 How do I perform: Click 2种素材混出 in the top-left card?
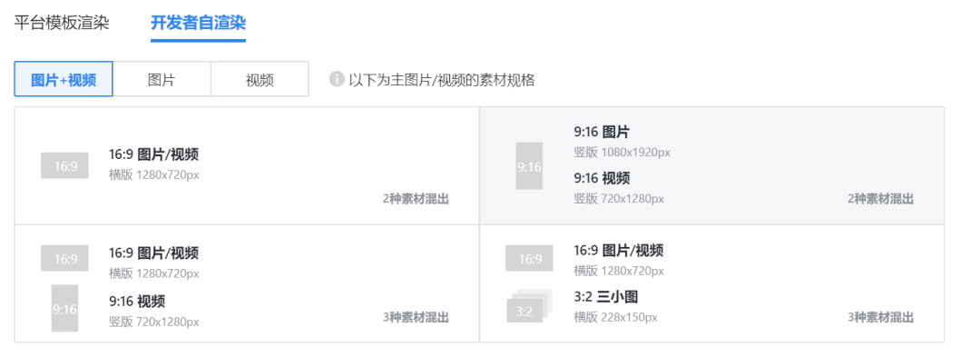tap(416, 200)
